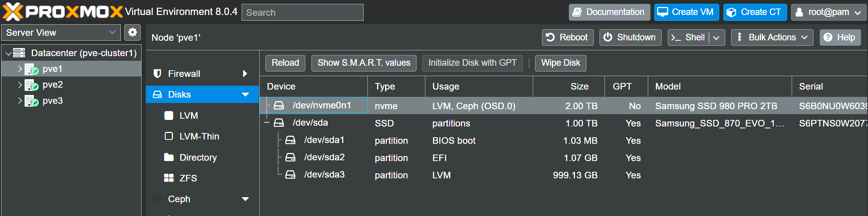Viewport: 868px width, 216px height.
Task: Click the pve1 node icon
Action: 31,69
